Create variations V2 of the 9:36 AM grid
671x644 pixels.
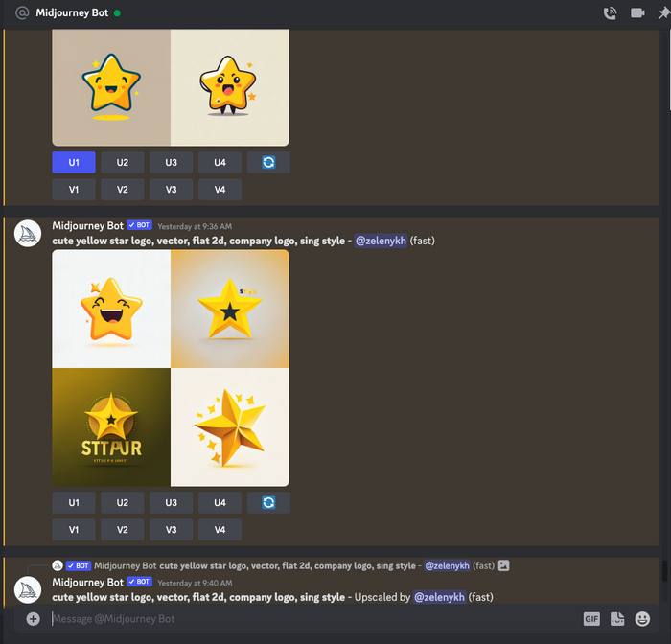123,530
